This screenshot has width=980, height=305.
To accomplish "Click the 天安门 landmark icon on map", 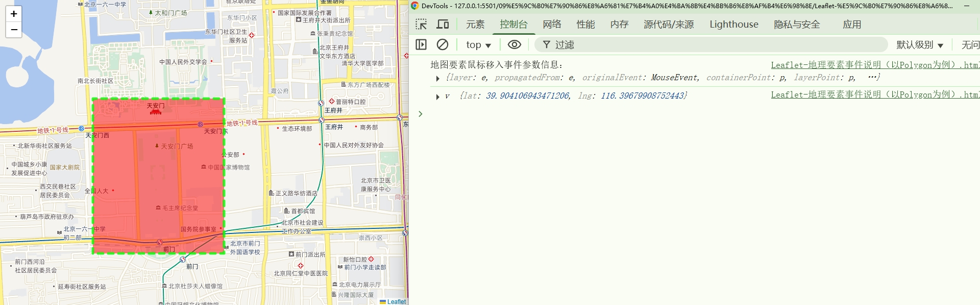I will 156,112.
